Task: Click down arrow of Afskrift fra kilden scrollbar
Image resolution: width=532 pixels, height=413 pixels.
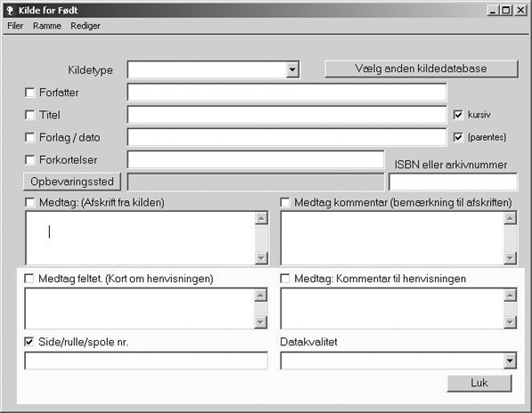Action: (261, 258)
